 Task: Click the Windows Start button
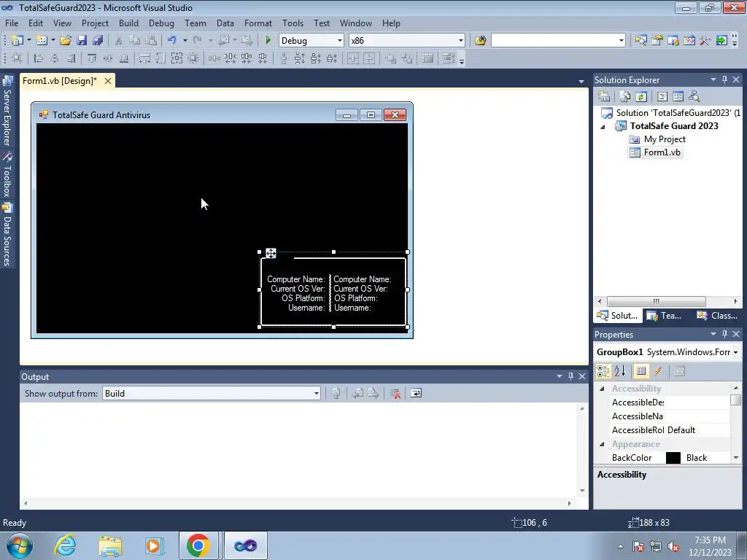point(20,545)
